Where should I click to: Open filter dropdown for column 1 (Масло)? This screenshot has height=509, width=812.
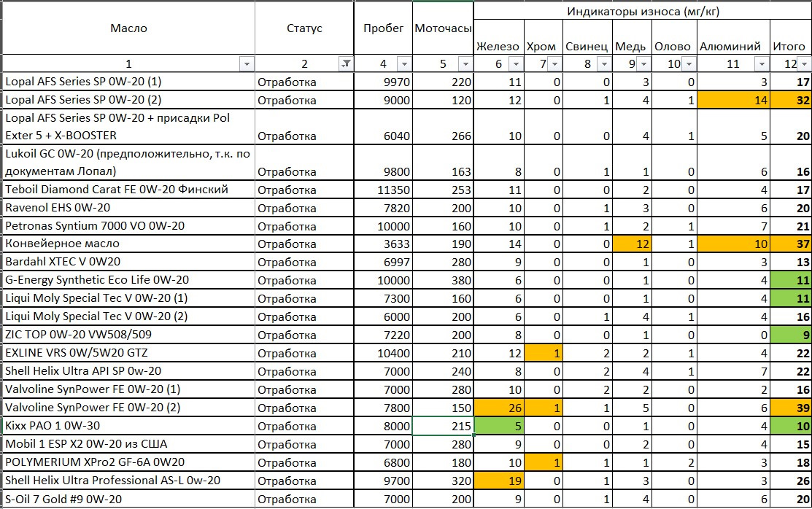coord(247,64)
